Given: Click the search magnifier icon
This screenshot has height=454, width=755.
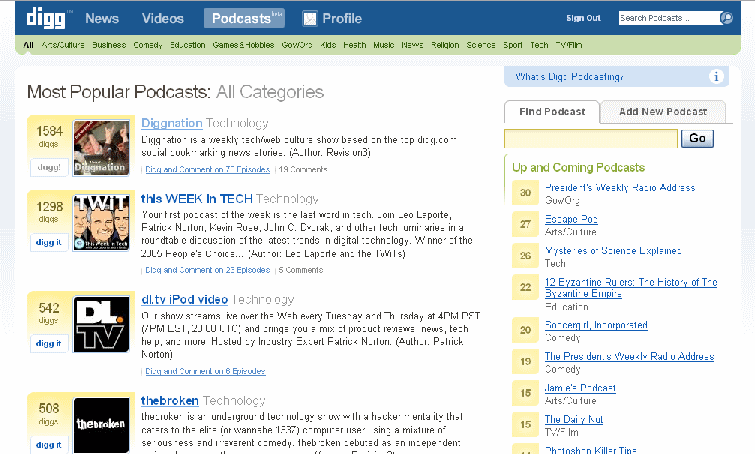Looking at the screenshot, I should click(x=726, y=18).
